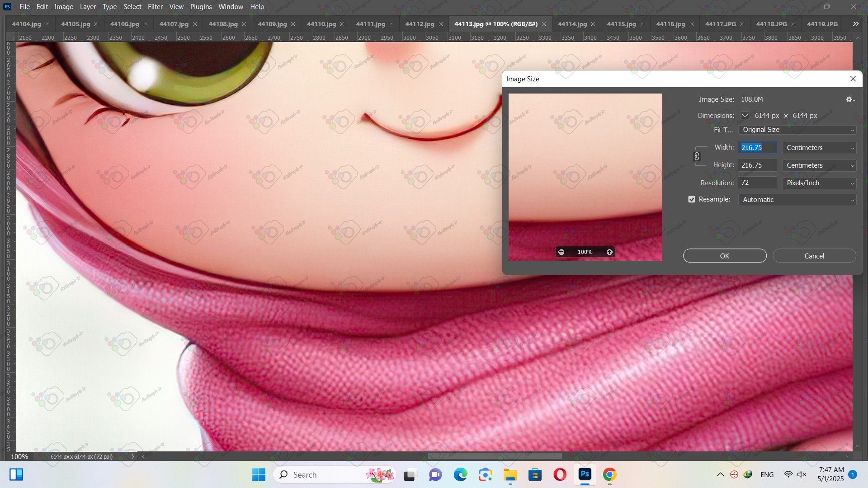The image size is (868, 488).
Task: Open the Windows Start menu
Action: [259, 475]
